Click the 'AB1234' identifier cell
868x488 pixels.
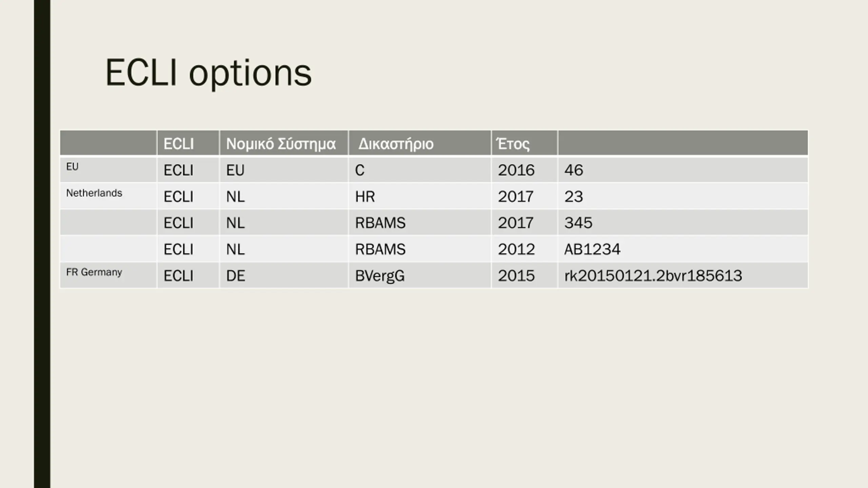coord(683,249)
